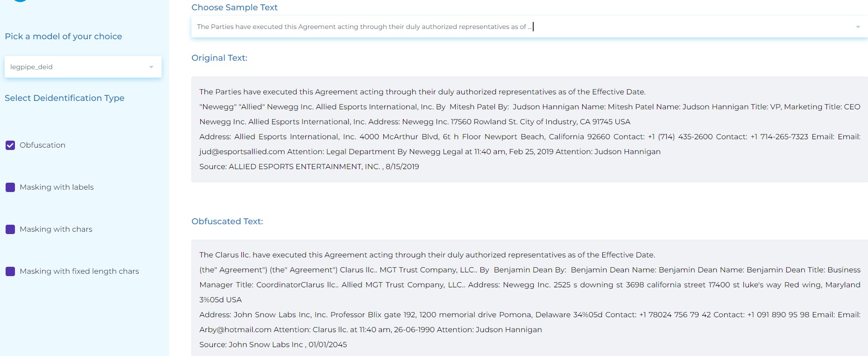Click the Original Text heading
This screenshot has height=356, width=868.
[x=219, y=58]
